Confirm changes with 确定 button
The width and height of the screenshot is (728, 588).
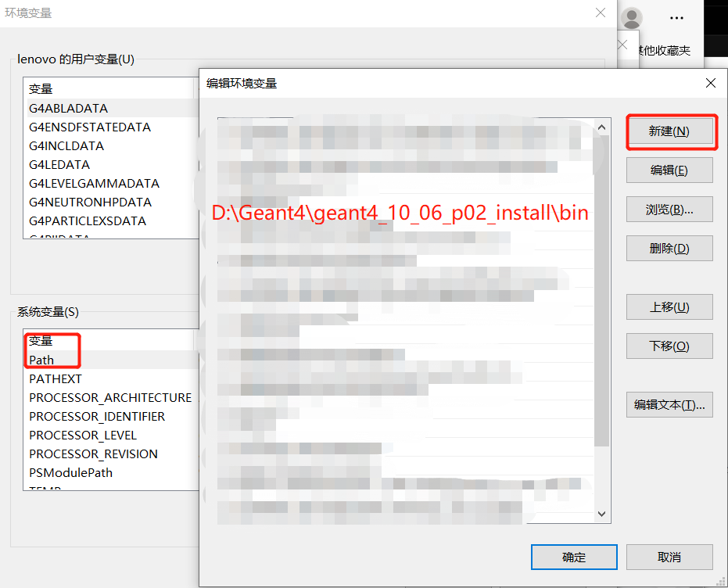[x=574, y=557]
